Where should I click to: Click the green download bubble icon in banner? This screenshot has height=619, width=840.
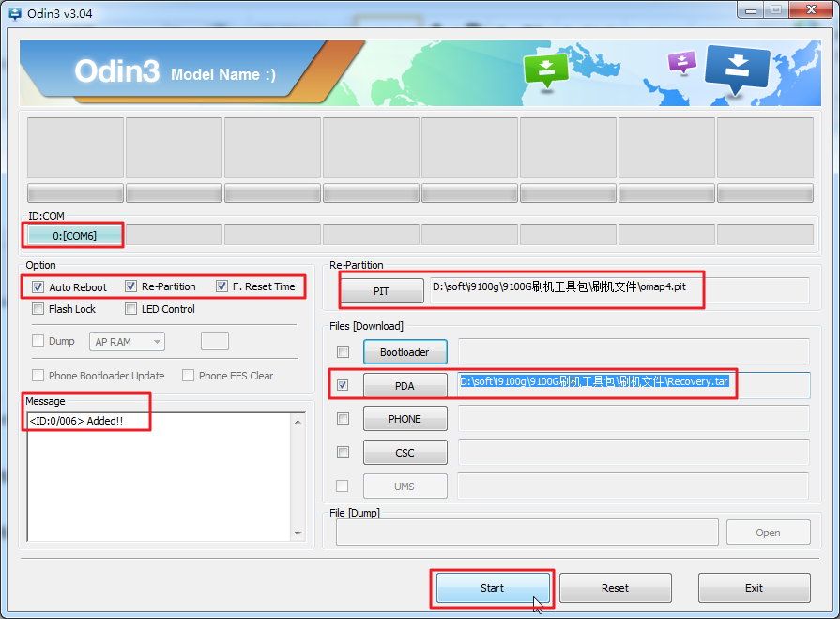tap(546, 70)
